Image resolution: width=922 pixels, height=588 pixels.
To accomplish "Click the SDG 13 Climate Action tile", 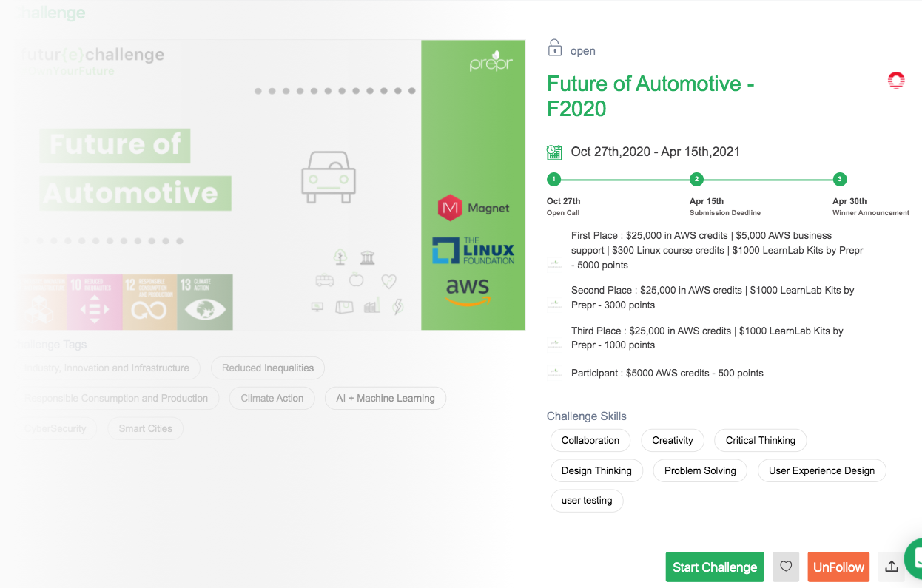I will 205,302.
